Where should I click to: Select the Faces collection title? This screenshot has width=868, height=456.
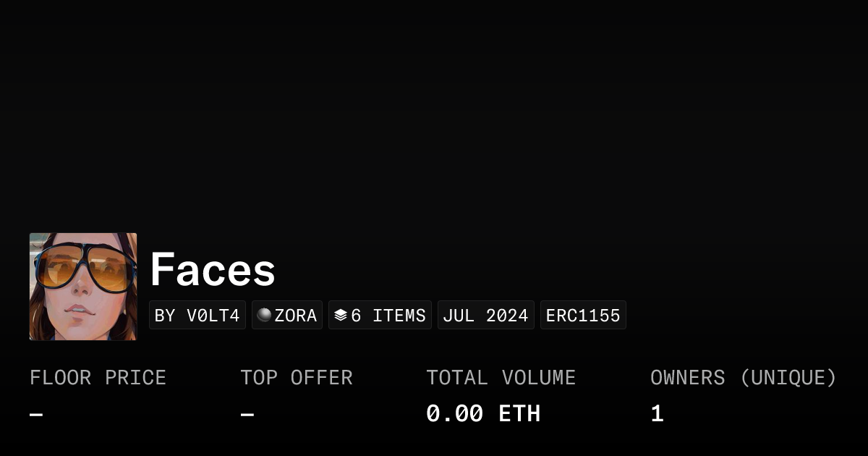click(213, 269)
